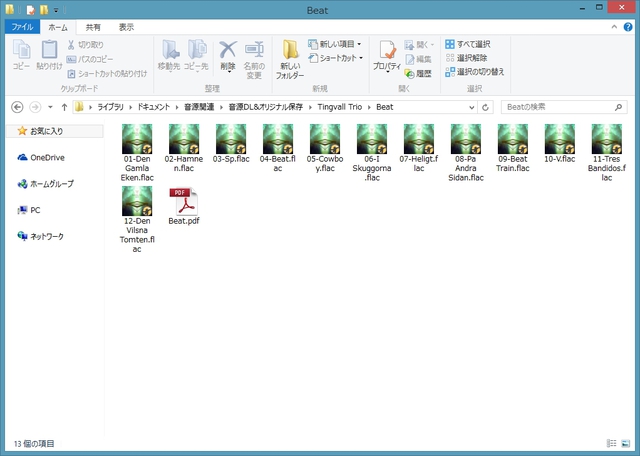Click Deselect All (選択解除) button
The height and width of the screenshot is (456, 640).
468,58
